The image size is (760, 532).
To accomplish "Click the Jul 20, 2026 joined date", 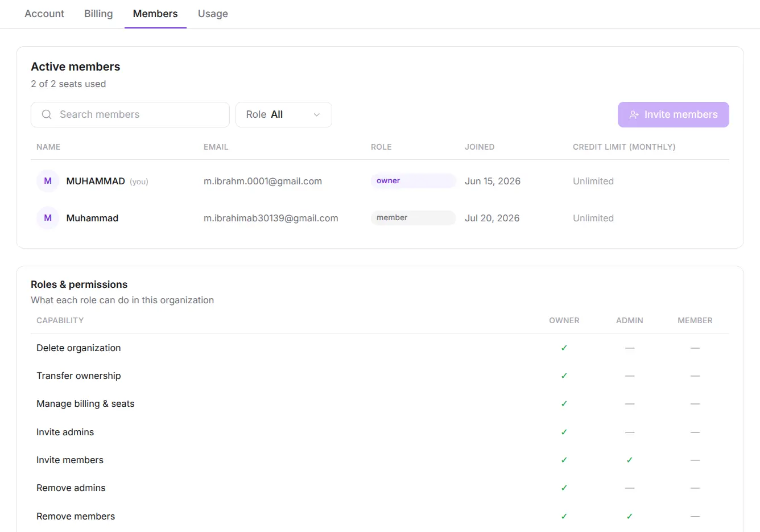I will click(492, 218).
